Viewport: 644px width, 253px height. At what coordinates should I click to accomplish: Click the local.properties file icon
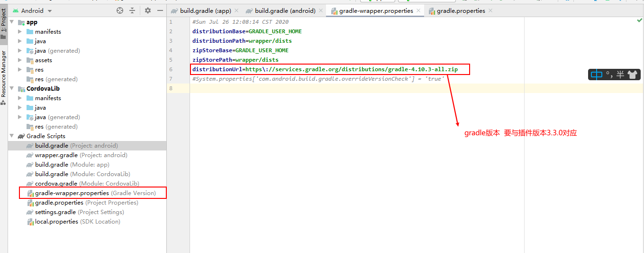click(30, 222)
